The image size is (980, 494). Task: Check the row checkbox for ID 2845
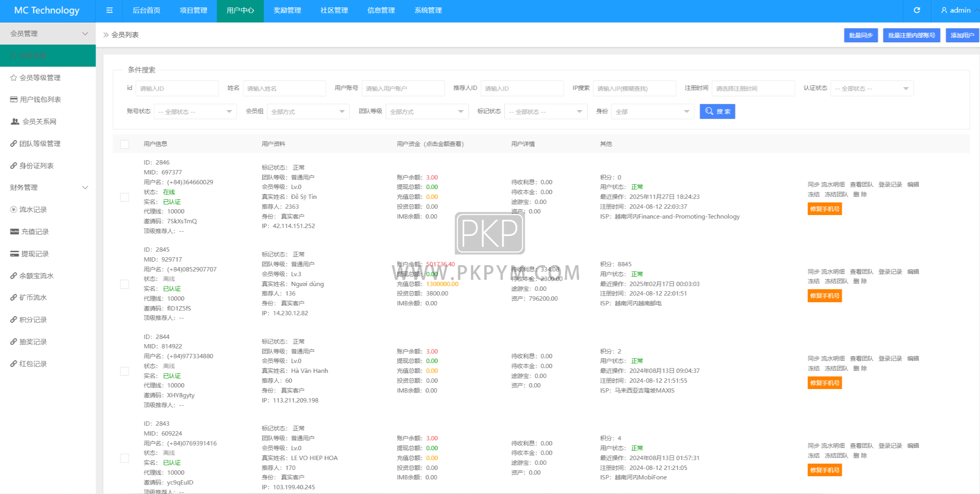point(125,284)
